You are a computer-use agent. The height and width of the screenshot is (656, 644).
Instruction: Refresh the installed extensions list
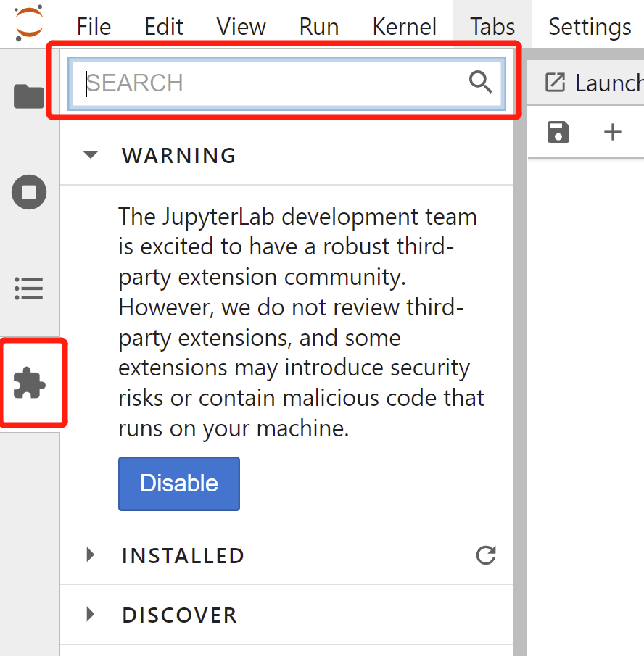pos(485,556)
